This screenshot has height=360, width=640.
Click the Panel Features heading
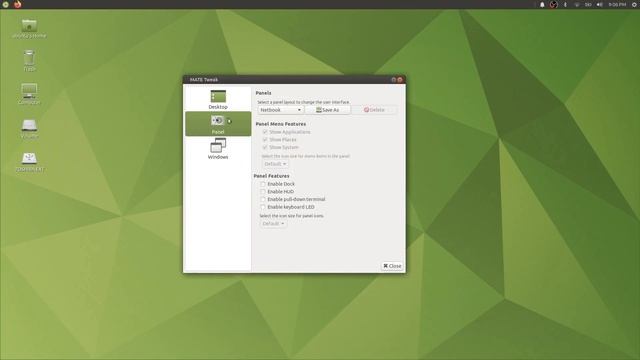(271, 176)
